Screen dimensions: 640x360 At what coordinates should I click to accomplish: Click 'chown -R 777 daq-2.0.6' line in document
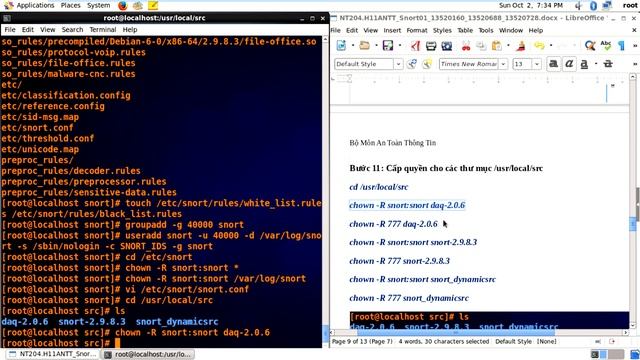tap(393, 224)
